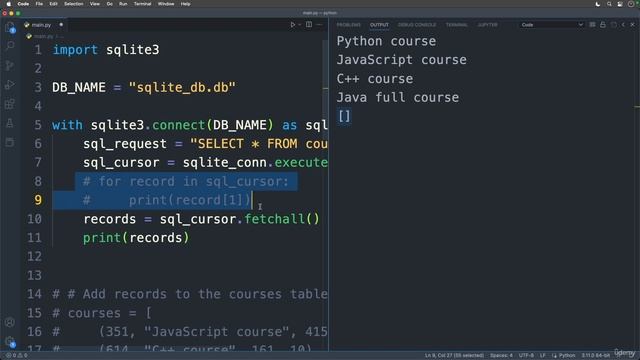Open the Run menu
The width and height of the screenshot is (640, 360).
click(123, 4)
